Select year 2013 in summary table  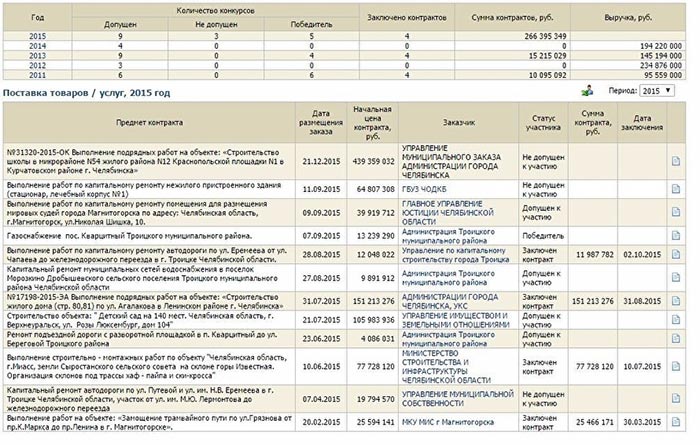click(x=38, y=56)
